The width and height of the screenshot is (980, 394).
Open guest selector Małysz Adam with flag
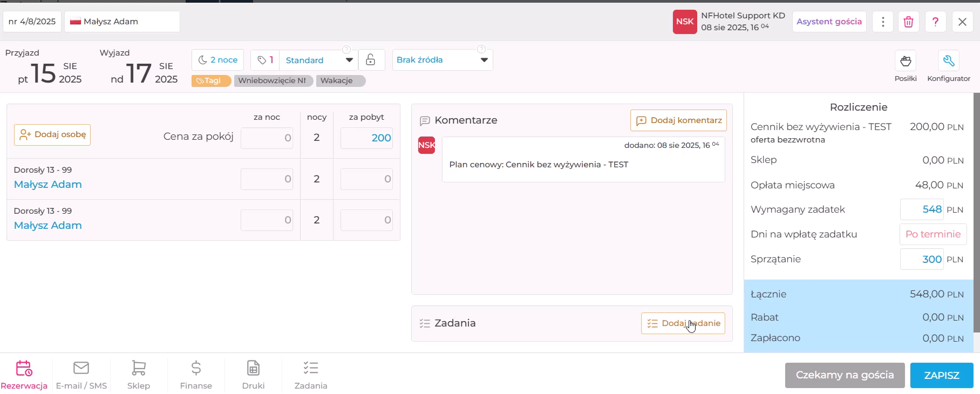click(122, 22)
